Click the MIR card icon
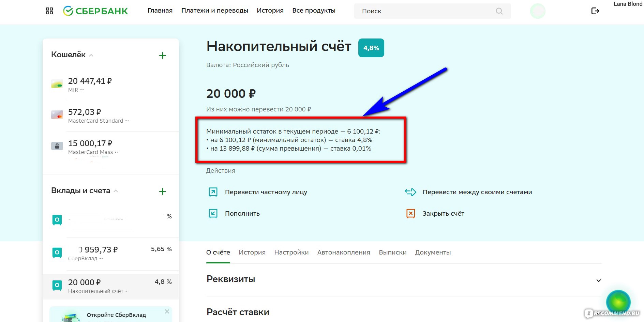 pyautogui.click(x=57, y=84)
